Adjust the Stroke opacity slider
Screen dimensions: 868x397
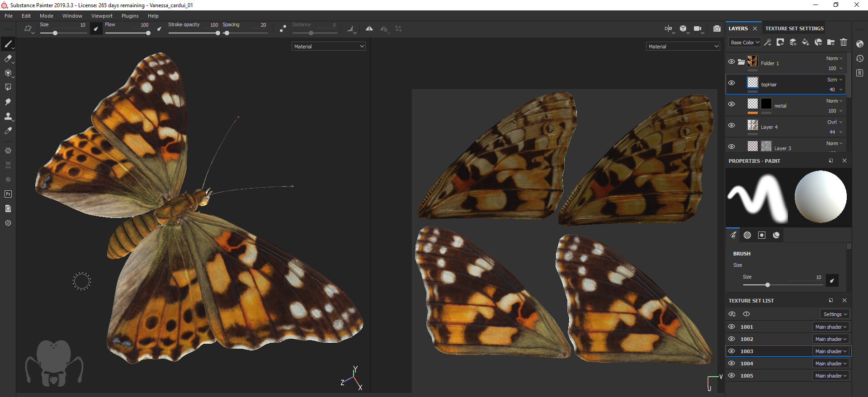(193, 33)
